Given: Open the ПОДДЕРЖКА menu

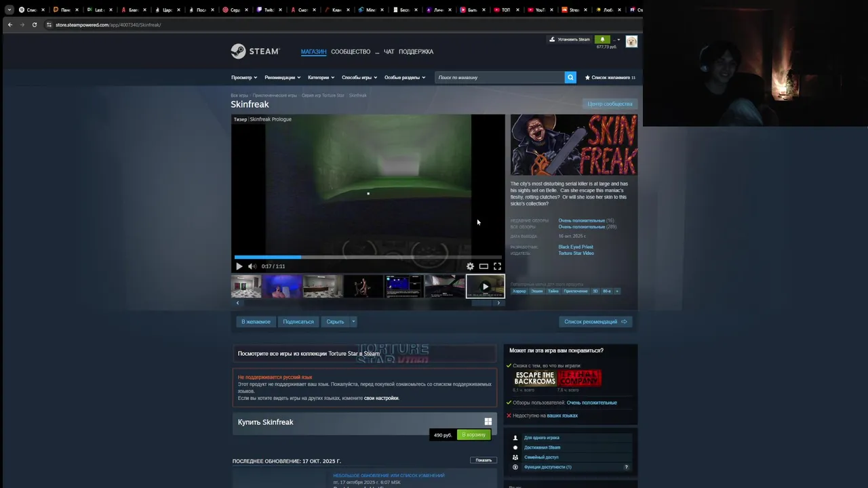Looking at the screenshot, I should point(416,52).
